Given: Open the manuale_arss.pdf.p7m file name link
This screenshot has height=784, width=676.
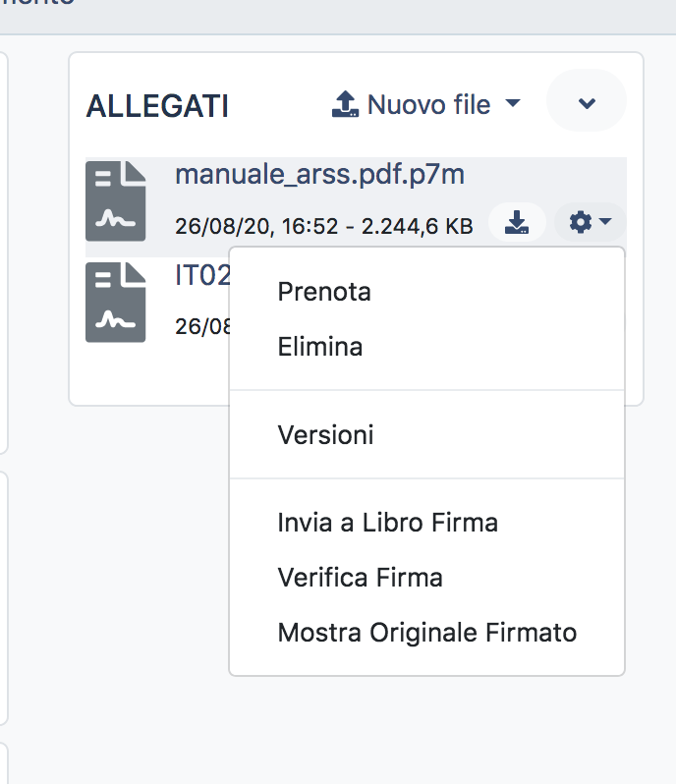Looking at the screenshot, I should (x=319, y=175).
